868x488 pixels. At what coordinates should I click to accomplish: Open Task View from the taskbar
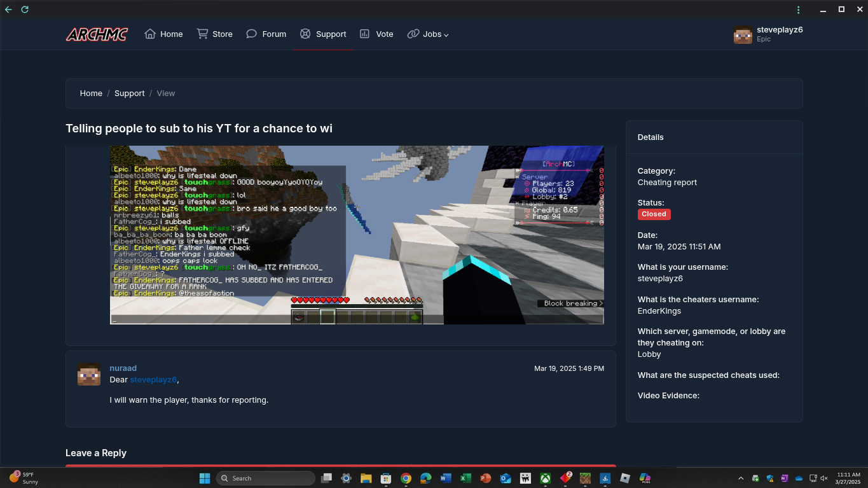tap(326, 478)
